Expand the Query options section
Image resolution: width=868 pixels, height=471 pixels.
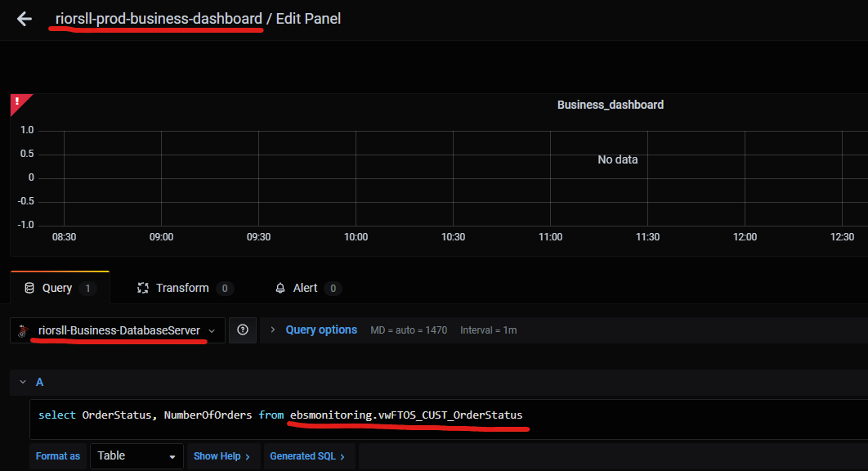[x=320, y=330]
